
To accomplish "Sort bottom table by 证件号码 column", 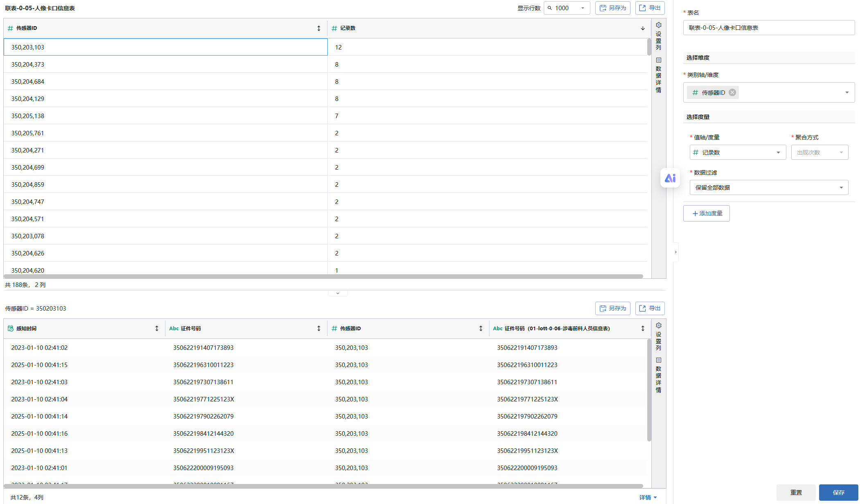I will pyautogui.click(x=319, y=328).
